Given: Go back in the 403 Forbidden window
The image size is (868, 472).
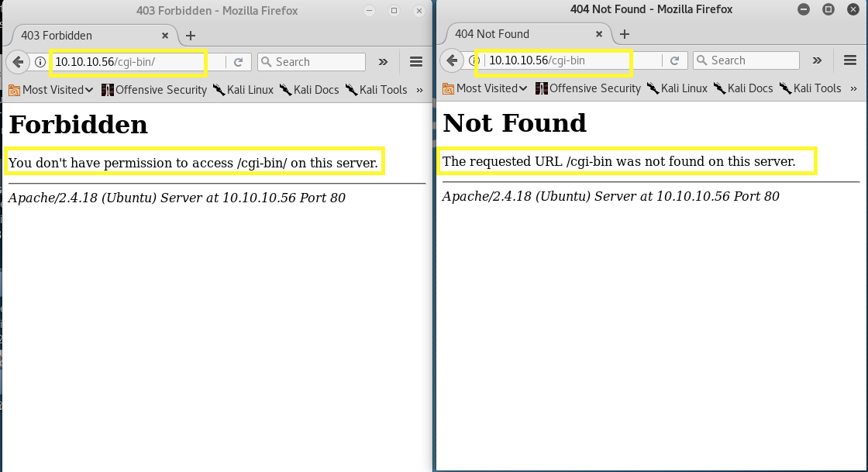Looking at the screenshot, I should click(18, 62).
